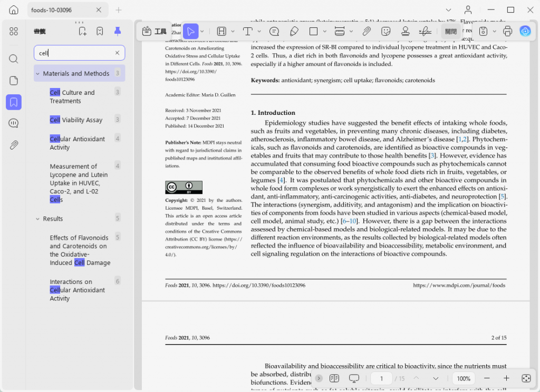Start slideshow presentation mode icon
This screenshot has height=392, width=540.
click(354, 378)
